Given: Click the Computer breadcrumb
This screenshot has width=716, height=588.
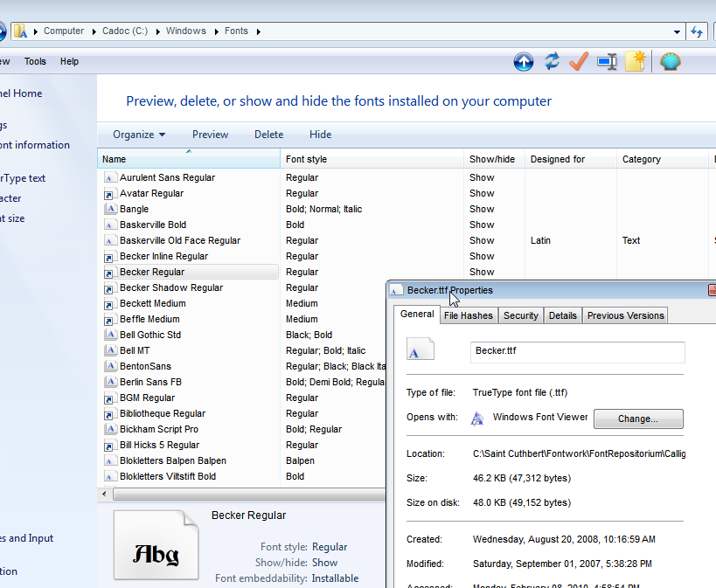Looking at the screenshot, I should (64, 31).
